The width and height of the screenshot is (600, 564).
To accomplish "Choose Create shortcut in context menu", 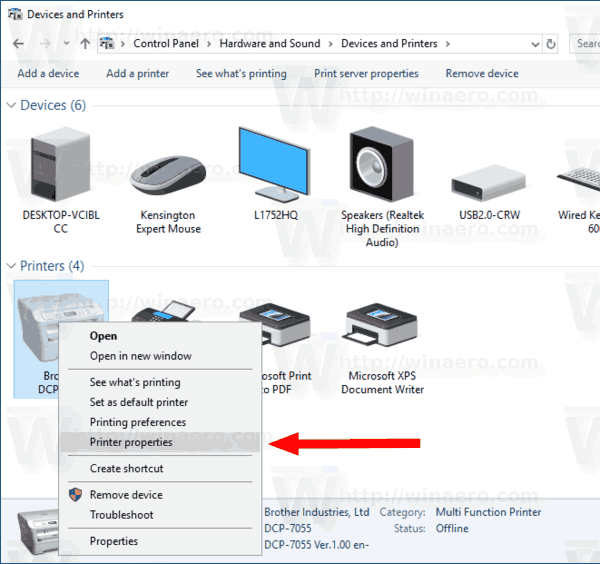I will (x=160, y=468).
